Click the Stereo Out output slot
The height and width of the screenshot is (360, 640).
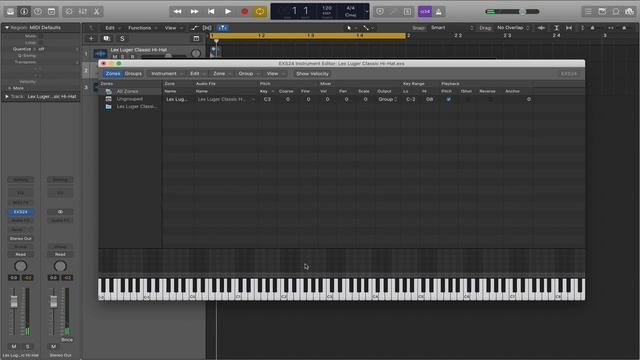point(20,238)
